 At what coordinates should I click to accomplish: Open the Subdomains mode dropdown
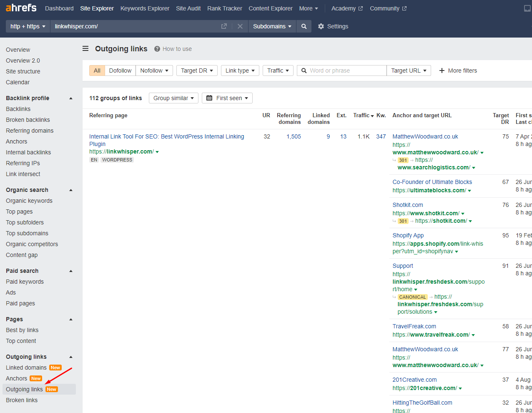pos(272,26)
